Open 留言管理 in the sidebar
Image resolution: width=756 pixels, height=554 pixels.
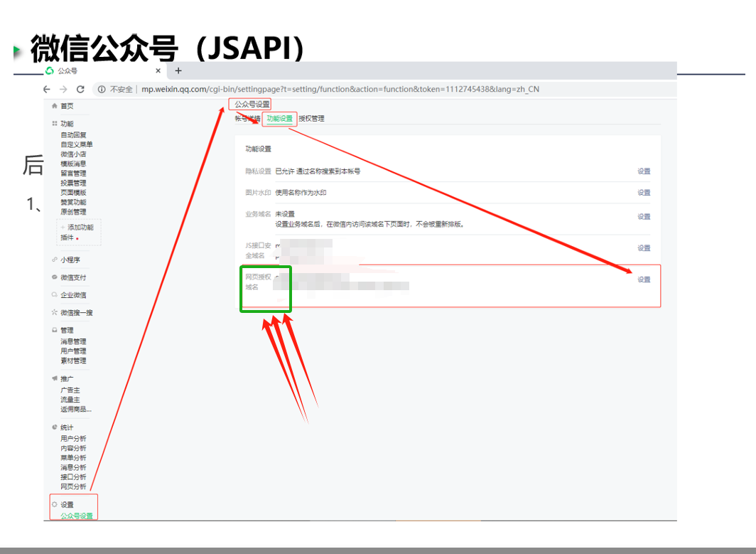tap(73, 174)
